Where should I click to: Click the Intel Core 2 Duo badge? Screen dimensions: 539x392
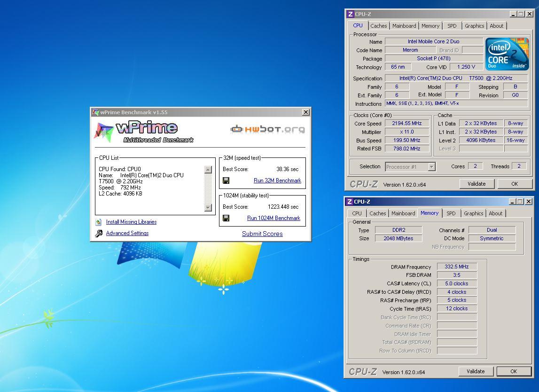(x=507, y=55)
